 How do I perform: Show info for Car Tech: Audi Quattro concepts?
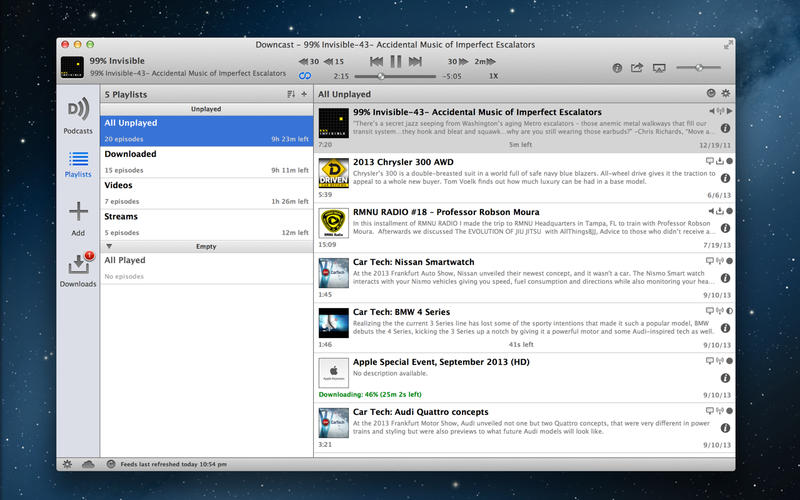coord(725,428)
